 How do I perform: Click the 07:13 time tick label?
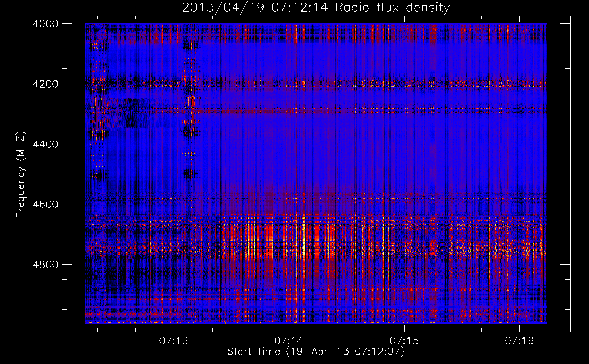tap(174, 341)
